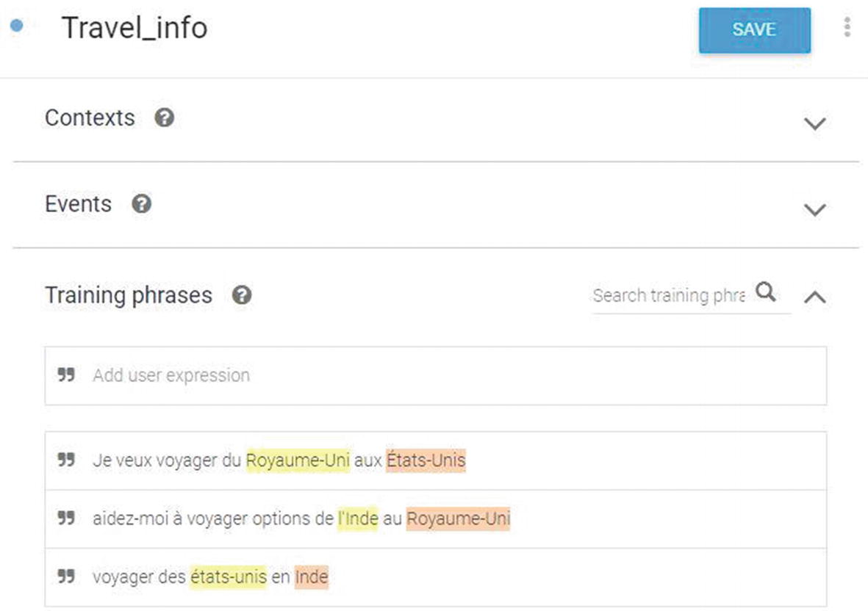Click the yellow l'Inde annotation
The height and width of the screenshot is (611, 868).
click(358, 518)
